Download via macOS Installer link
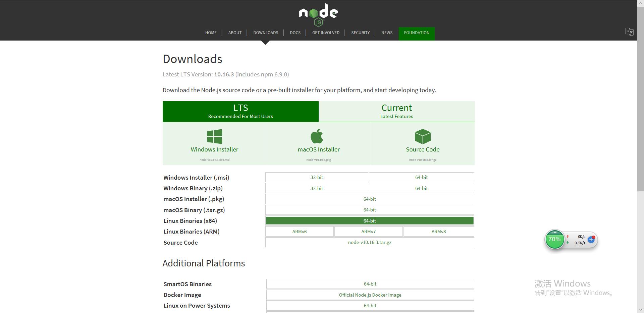 click(319, 149)
